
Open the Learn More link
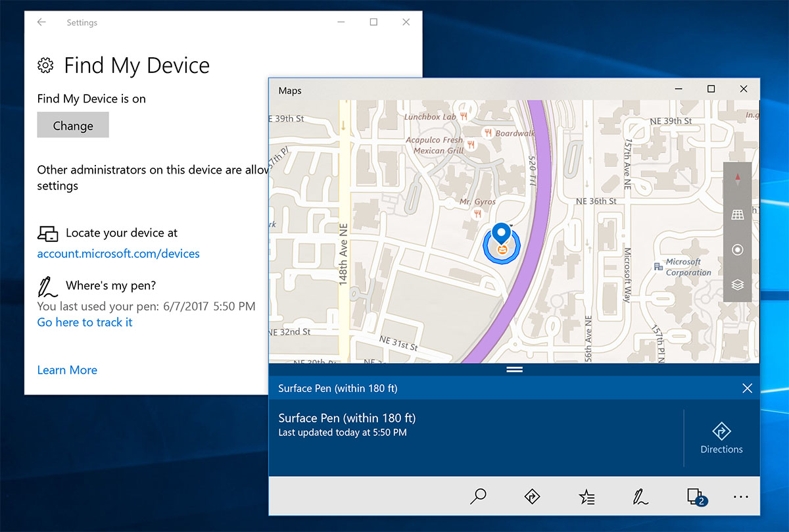pyautogui.click(x=66, y=370)
